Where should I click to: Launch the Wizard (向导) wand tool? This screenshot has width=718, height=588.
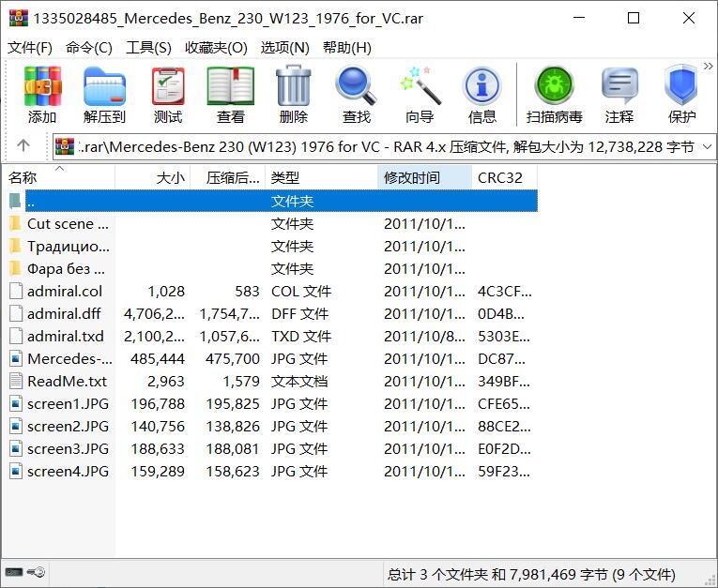click(x=420, y=95)
